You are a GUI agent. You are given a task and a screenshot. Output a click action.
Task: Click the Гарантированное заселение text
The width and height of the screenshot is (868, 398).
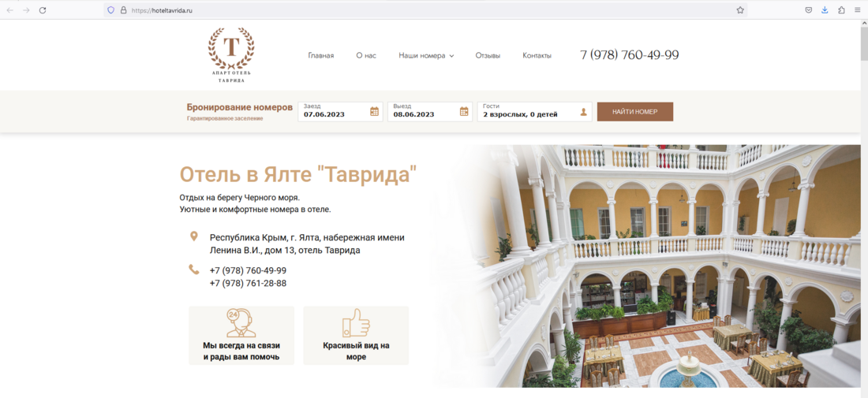tap(225, 118)
